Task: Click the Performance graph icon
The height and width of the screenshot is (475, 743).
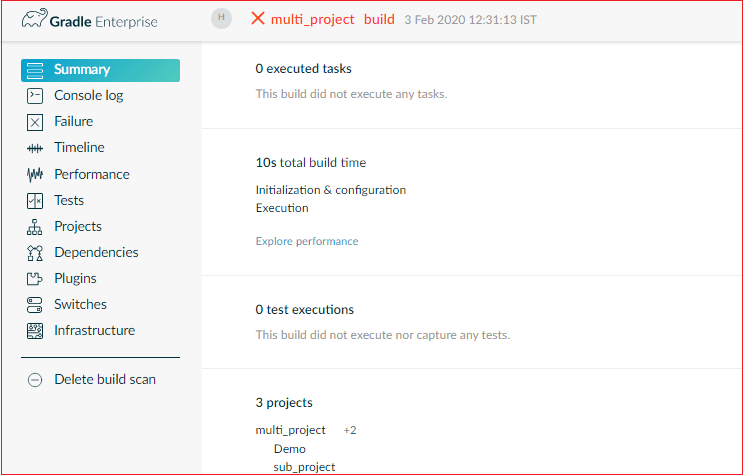Action: pos(35,174)
